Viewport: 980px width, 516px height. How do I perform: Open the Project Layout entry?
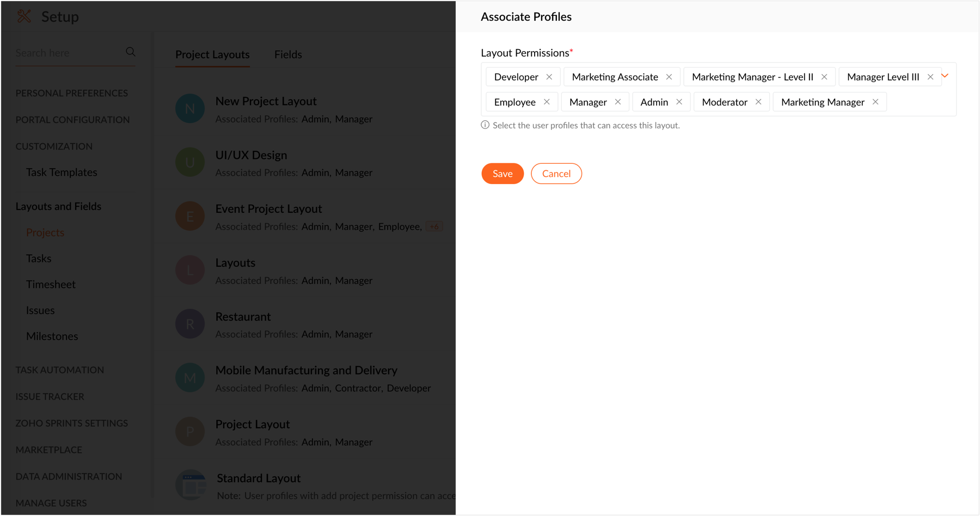tap(253, 425)
